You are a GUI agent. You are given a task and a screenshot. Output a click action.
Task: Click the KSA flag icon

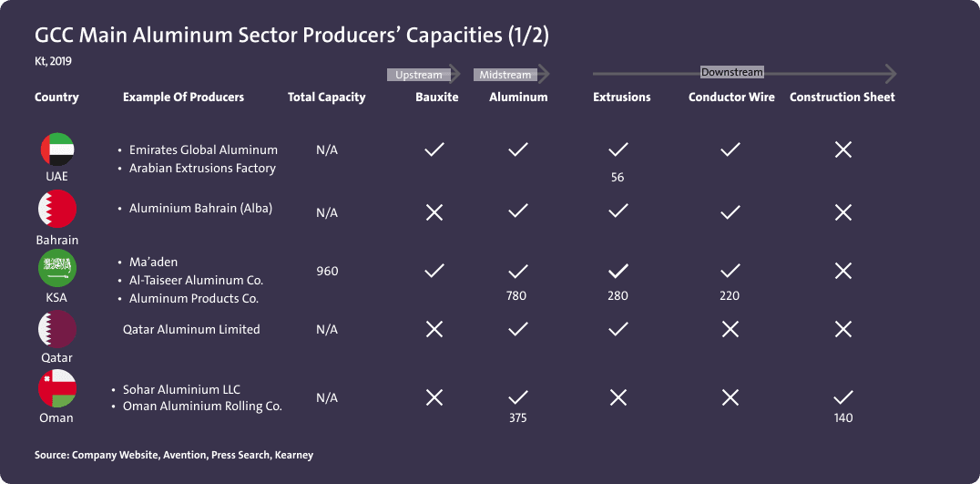point(57,268)
